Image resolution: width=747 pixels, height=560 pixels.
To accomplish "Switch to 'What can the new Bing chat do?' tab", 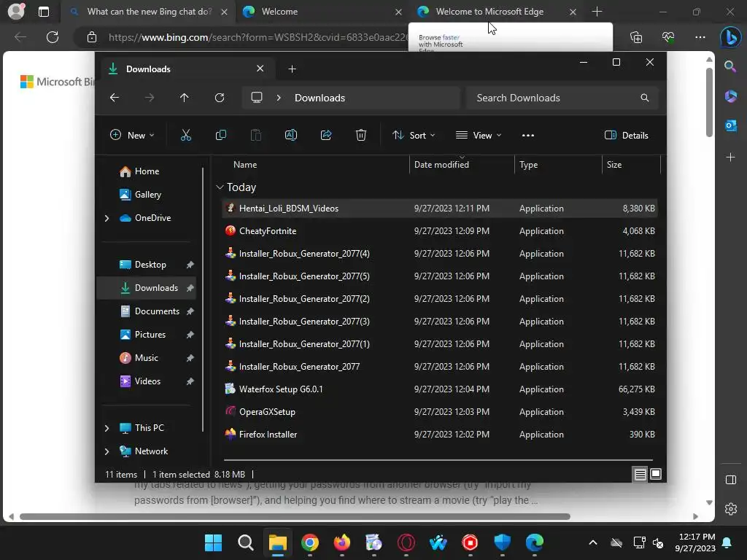I will pyautogui.click(x=147, y=12).
